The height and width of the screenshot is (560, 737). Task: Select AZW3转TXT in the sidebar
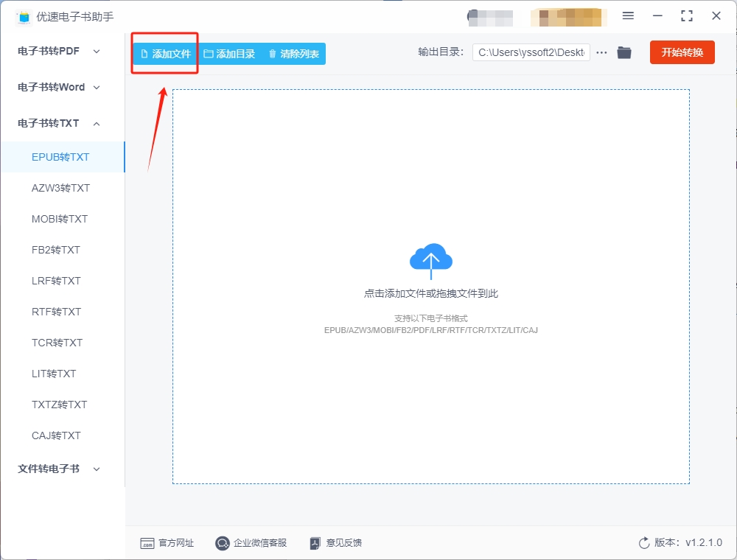pyautogui.click(x=63, y=188)
